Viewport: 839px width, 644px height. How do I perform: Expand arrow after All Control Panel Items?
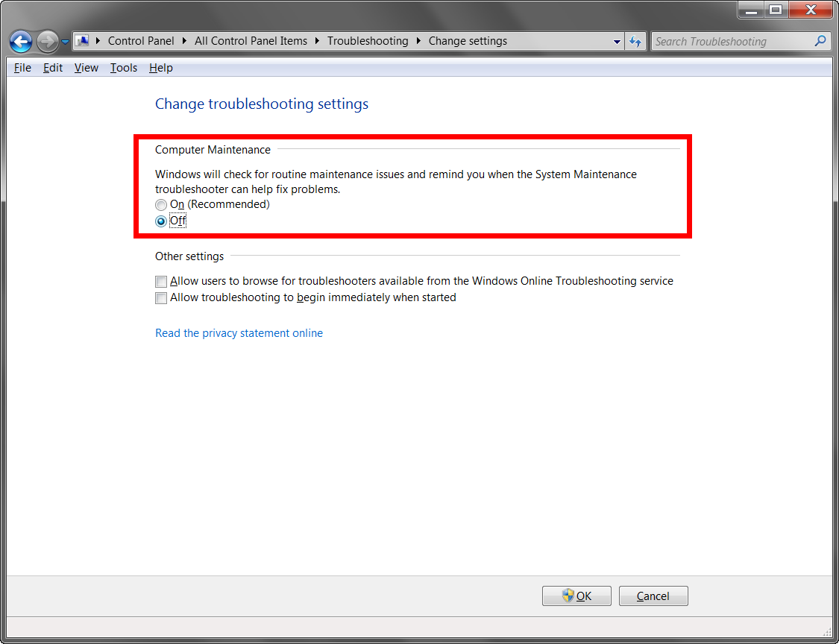point(318,41)
